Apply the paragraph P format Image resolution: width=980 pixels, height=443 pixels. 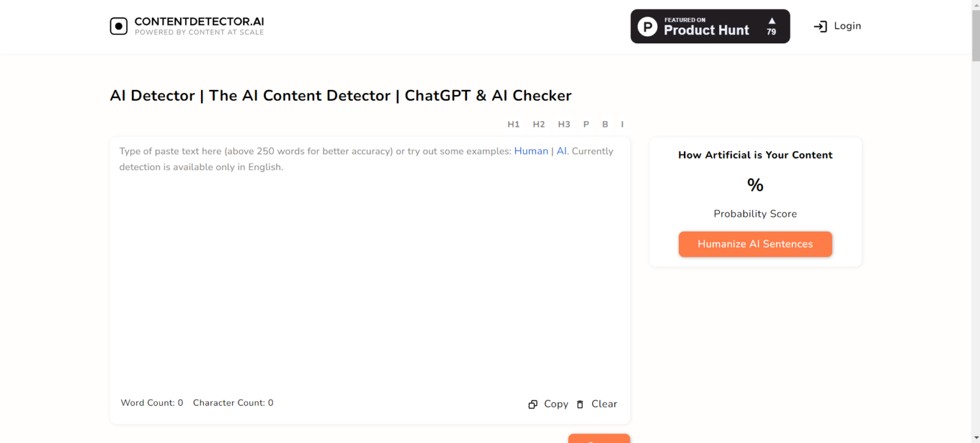(x=586, y=124)
